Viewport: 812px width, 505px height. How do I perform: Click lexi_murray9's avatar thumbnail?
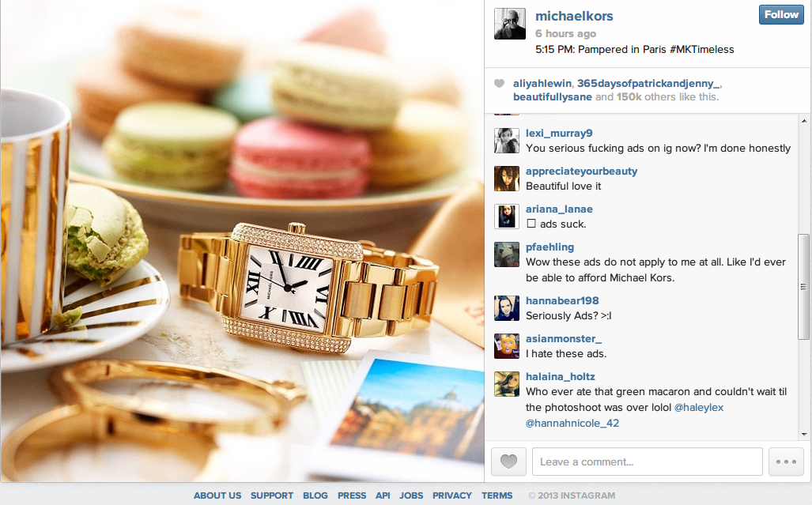tap(507, 141)
